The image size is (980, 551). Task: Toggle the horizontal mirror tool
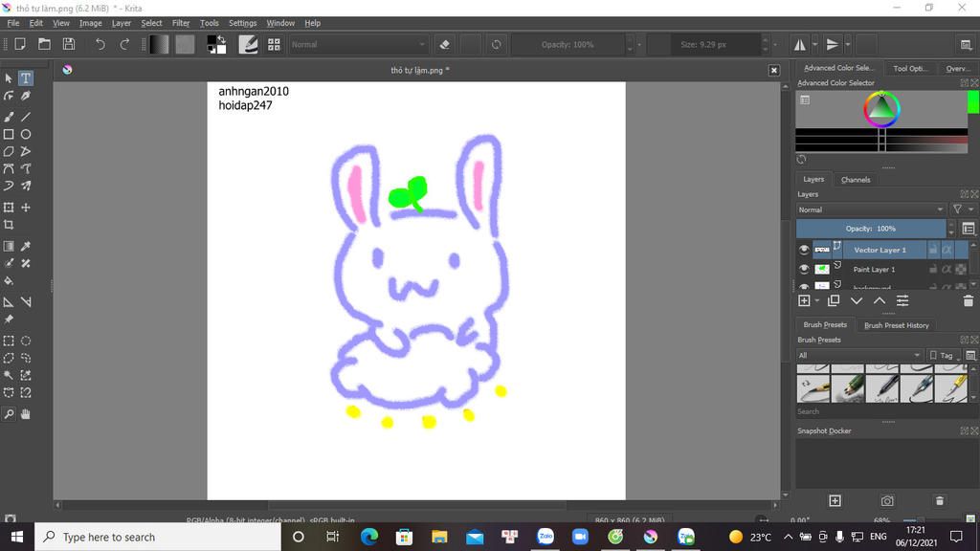(x=799, y=44)
